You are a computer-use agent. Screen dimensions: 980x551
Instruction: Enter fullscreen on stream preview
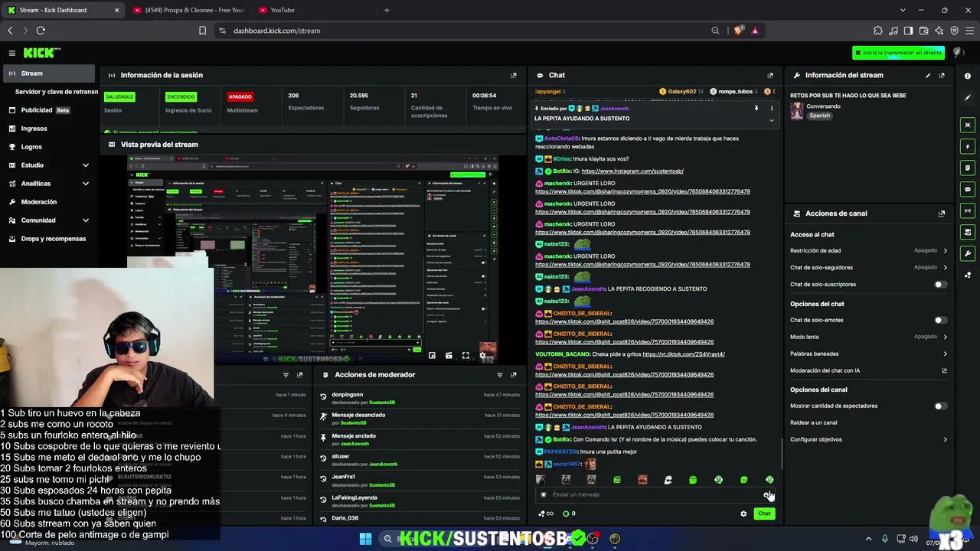pos(465,355)
